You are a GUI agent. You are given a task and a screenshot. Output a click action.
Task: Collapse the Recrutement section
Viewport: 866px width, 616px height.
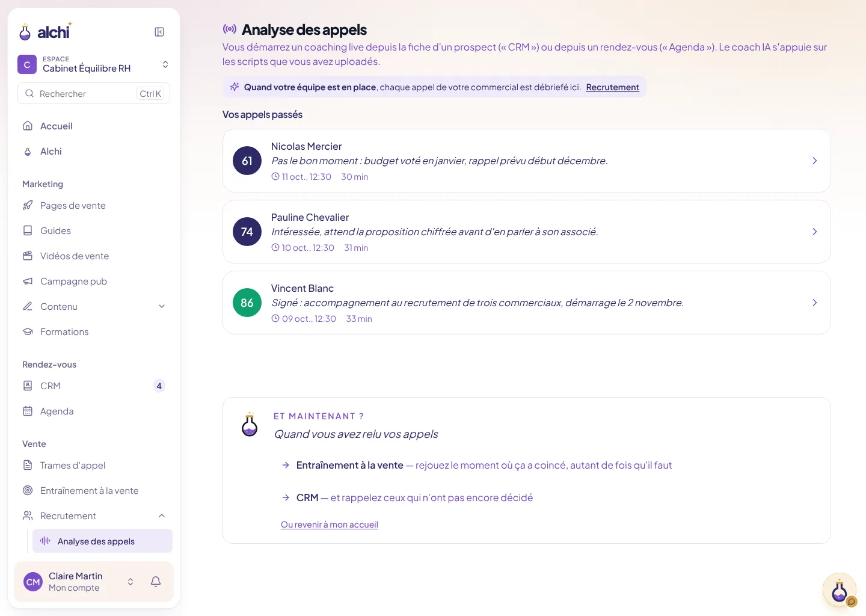[x=162, y=516]
